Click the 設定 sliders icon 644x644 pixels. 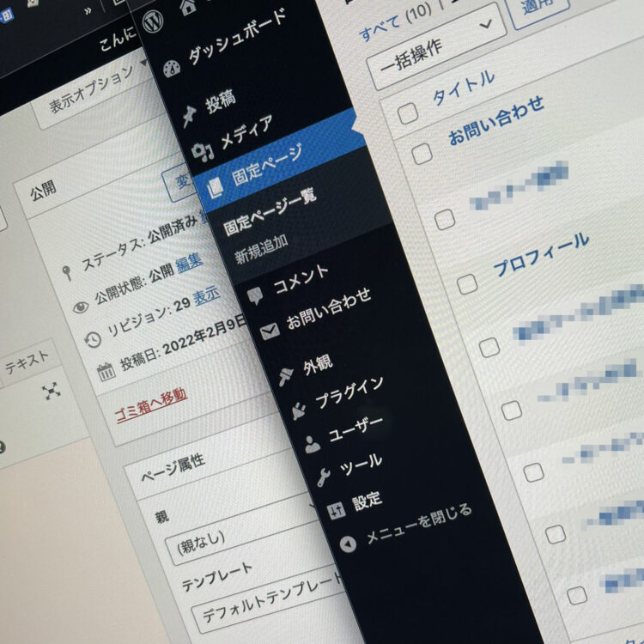(x=336, y=511)
